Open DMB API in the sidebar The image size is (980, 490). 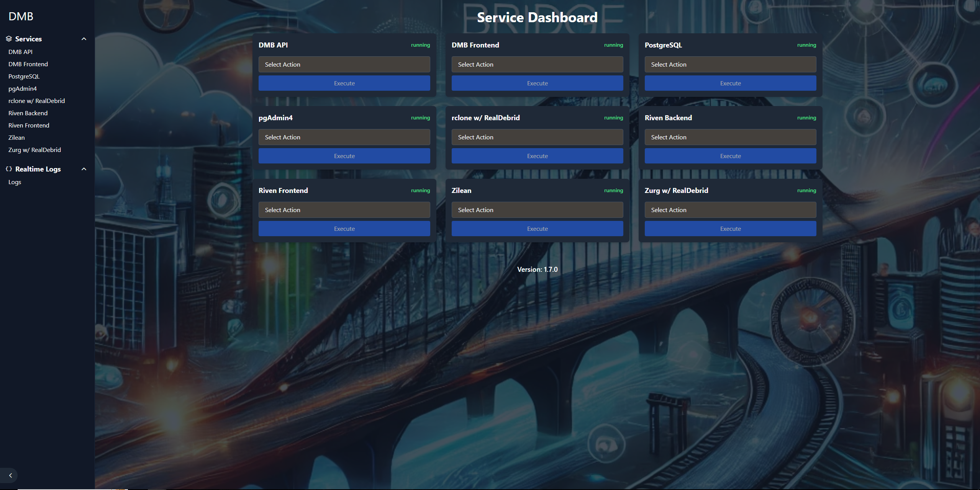click(20, 52)
